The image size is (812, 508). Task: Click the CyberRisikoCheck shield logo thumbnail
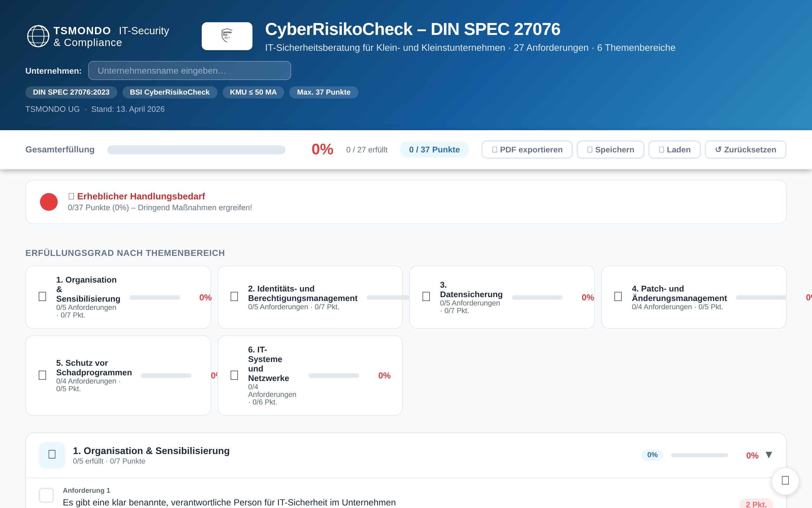tap(227, 36)
